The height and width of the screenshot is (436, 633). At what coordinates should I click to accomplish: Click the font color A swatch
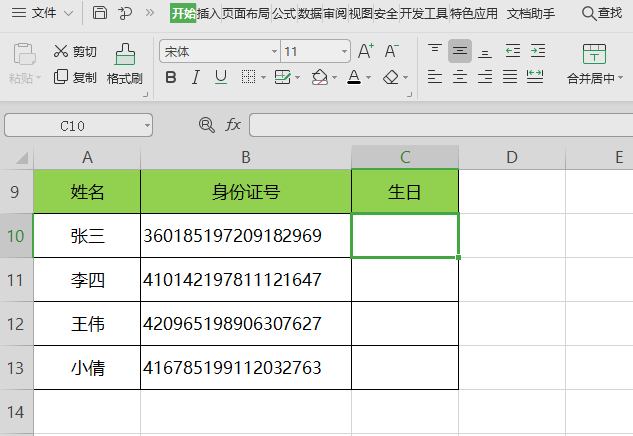(x=354, y=77)
